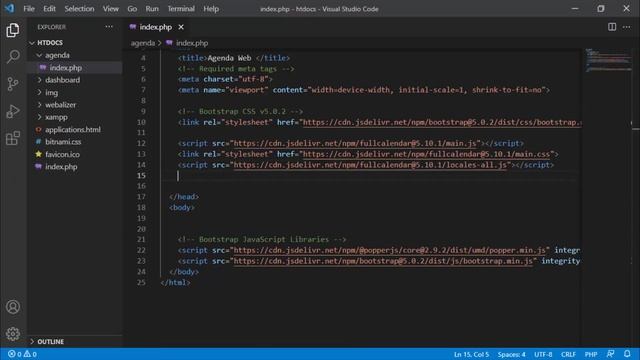Click the body opening tag on line 18
The height and width of the screenshot is (360, 640).
[182, 207]
